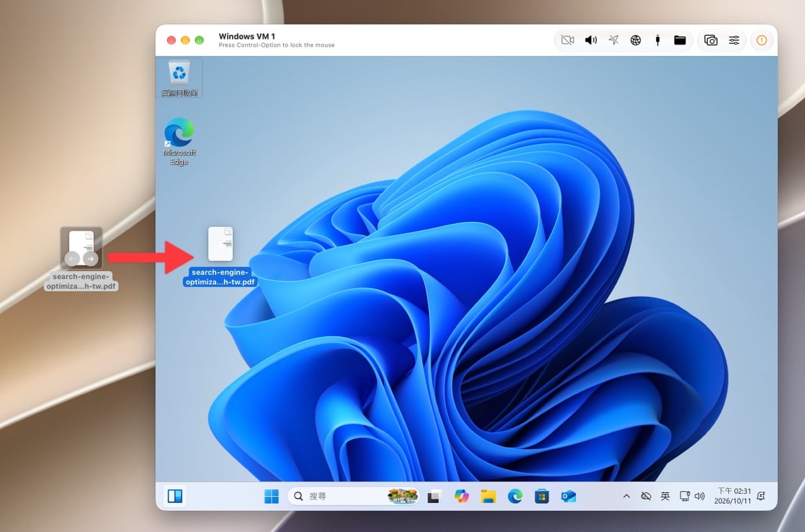Screen dimensions: 805x532
Task: Launch Edge from the taskbar
Action: pos(515,497)
